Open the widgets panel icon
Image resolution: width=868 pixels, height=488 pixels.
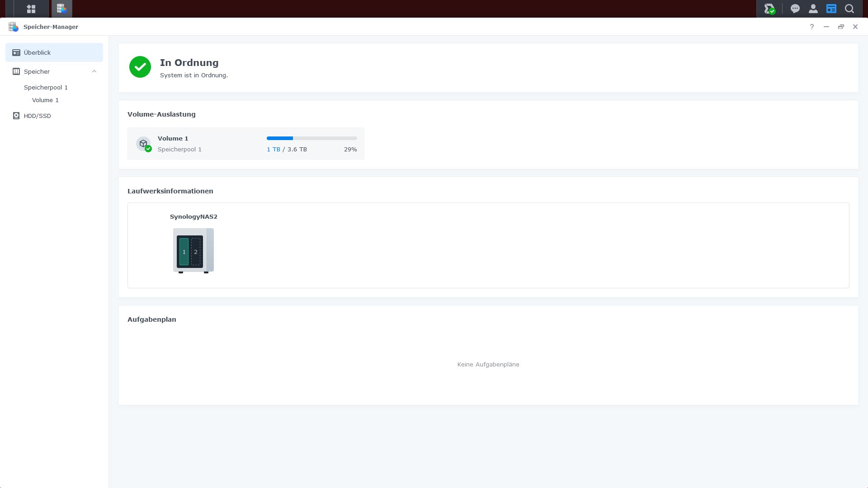pos(831,9)
